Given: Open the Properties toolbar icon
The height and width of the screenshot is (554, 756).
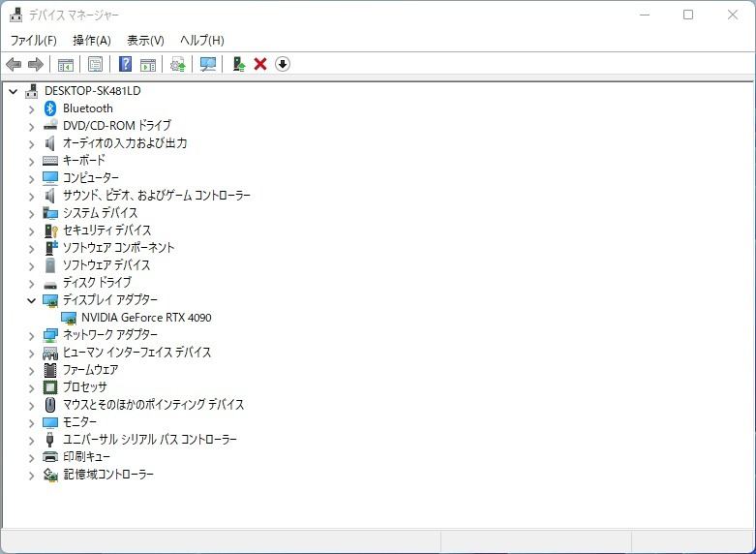Looking at the screenshot, I should (x=96, y=64).
